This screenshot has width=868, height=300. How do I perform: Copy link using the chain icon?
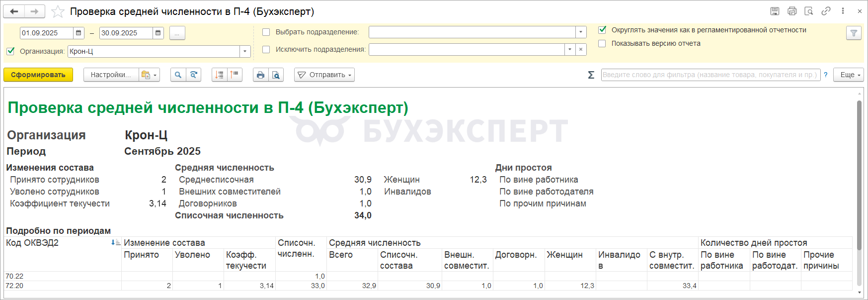pos(826,11)
